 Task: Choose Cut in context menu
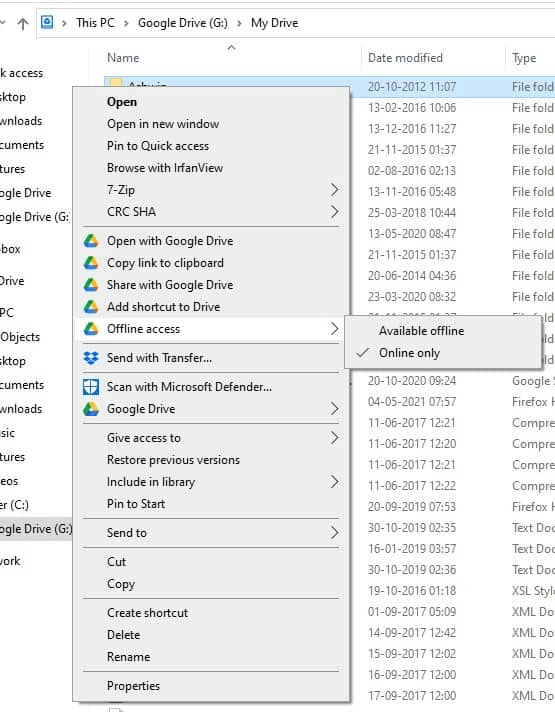116,562
